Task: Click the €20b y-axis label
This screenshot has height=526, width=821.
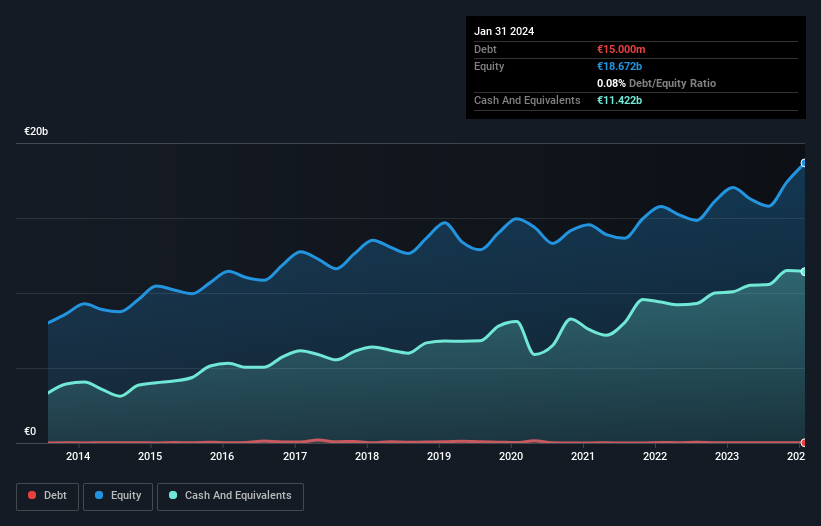Action: pos(36,131)
